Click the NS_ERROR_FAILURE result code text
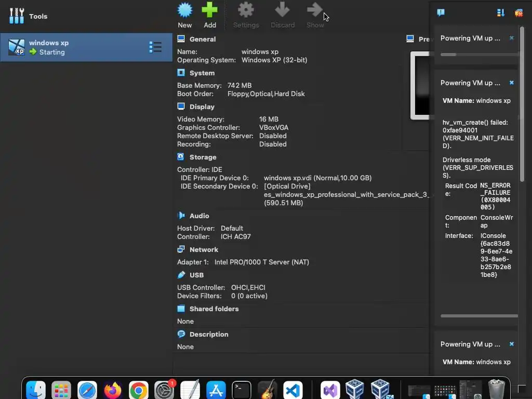This screenshot has height=399, width=532. [495, 196]
